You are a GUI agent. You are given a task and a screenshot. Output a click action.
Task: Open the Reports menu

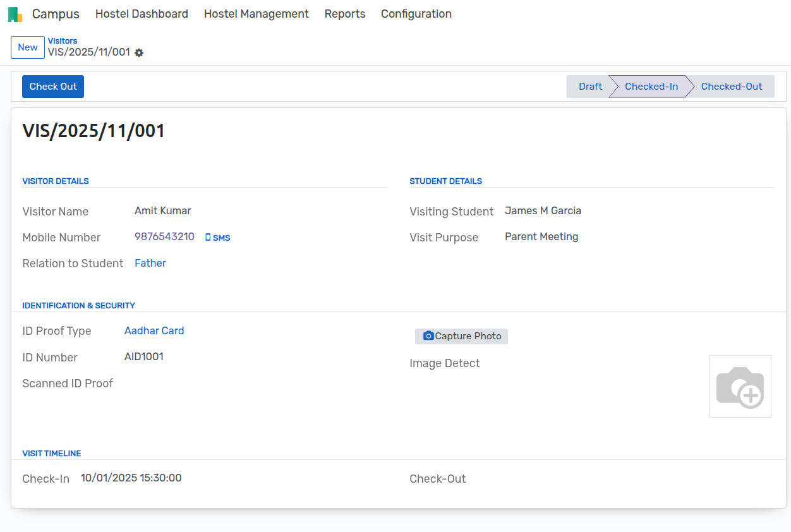(345, 14)
